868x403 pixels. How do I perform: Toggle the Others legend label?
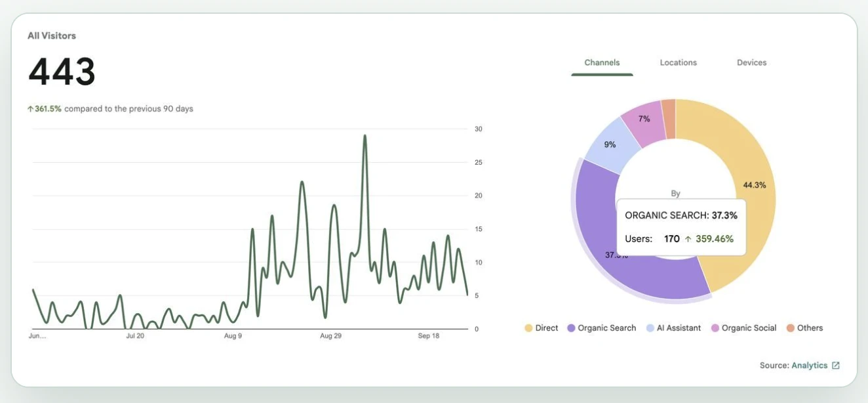[810, 328]
